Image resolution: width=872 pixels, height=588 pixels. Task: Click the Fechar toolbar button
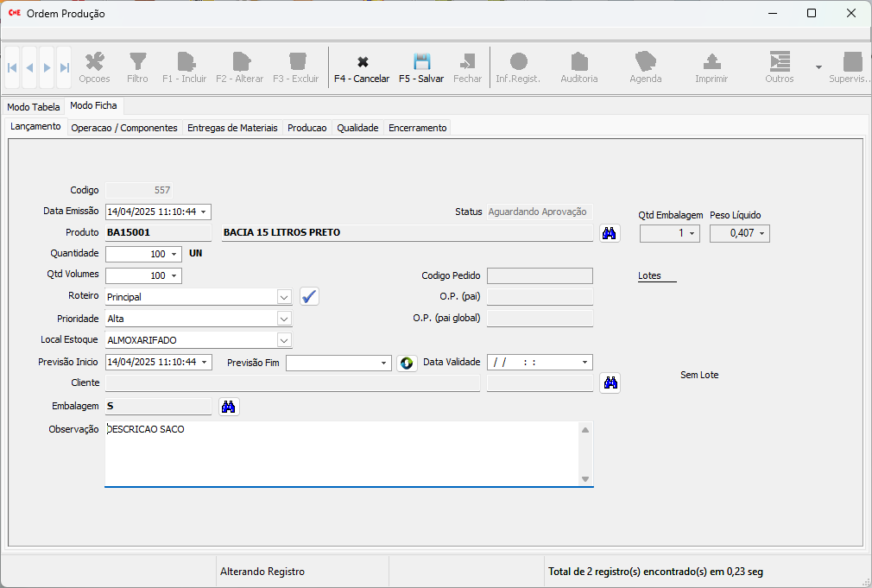click(467, 67)
